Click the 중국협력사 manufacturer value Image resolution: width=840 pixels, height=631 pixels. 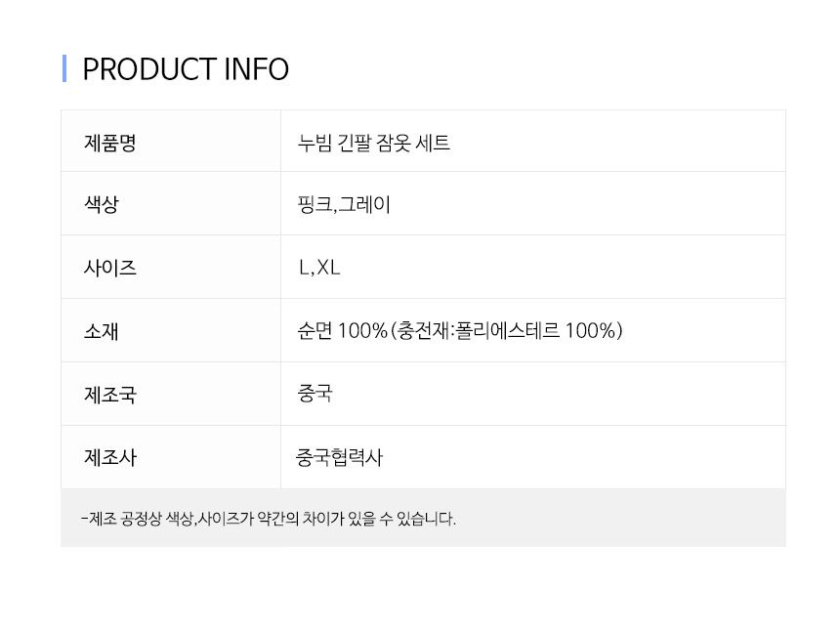340,457
